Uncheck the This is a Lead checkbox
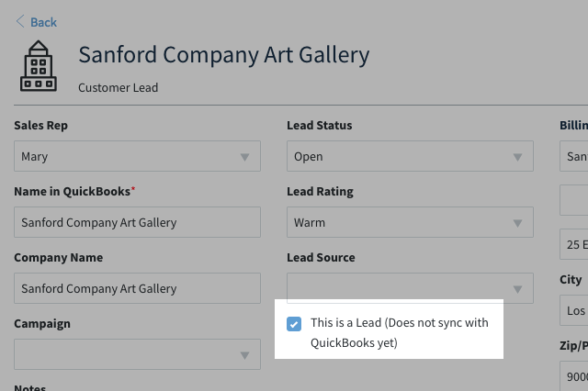This screenshot has height=391, width=588. click(x=294, y=324)
